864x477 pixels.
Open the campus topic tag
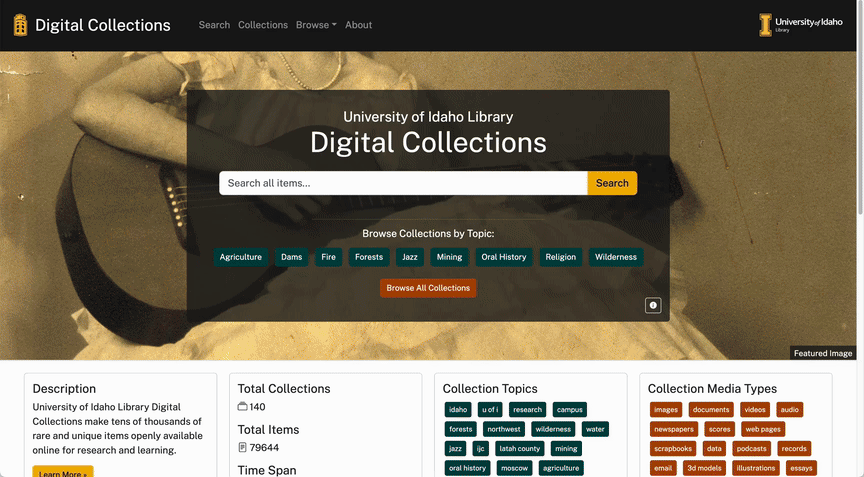pyautogui.click(x=570, y=410)
